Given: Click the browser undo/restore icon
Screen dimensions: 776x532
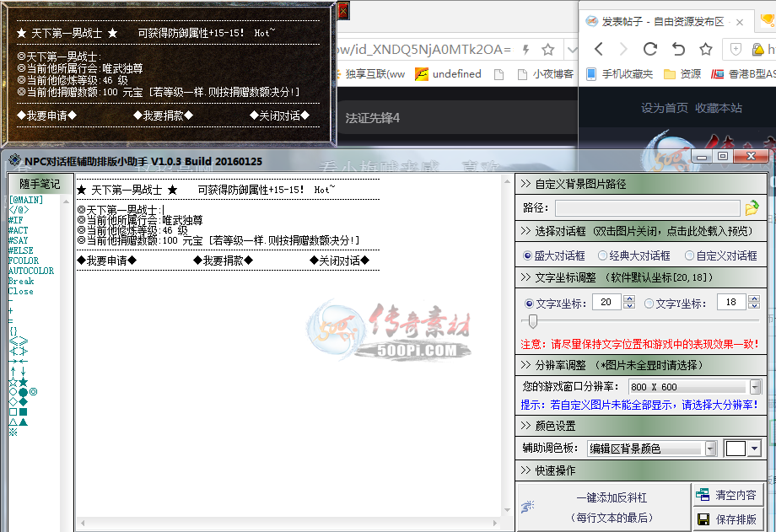Looking at the screenshot, I should [678, 49].
